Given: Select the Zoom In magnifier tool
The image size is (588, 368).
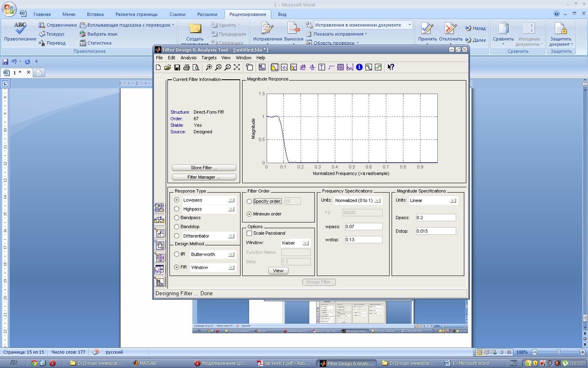Looking at the screenshot, I should pos(209,67).
